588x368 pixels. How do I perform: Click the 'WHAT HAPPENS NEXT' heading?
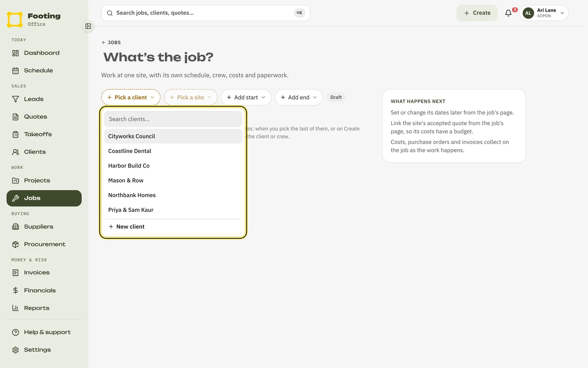(418, 102)
